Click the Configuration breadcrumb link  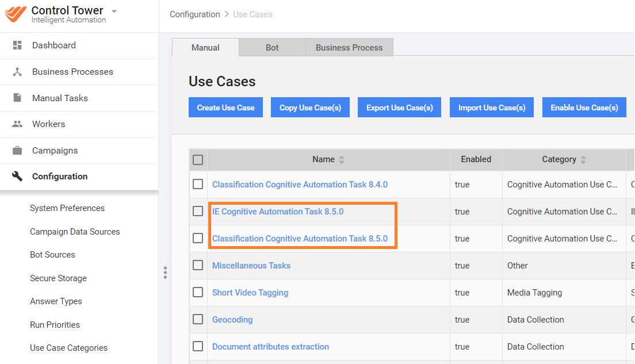coord(195,14)
